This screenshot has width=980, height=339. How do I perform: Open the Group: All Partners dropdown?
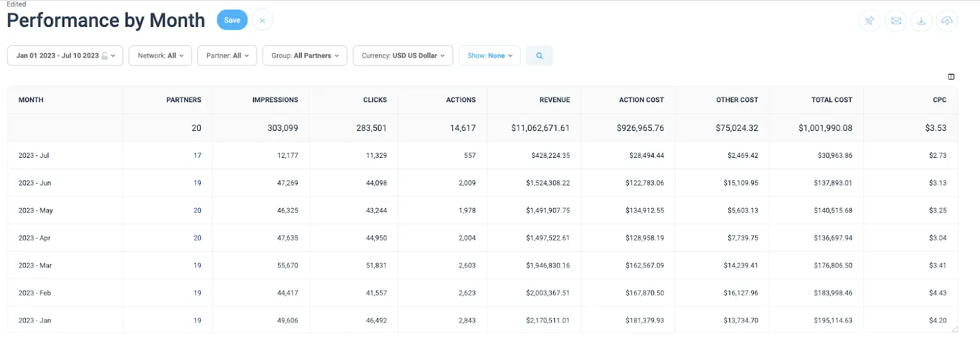304,56
